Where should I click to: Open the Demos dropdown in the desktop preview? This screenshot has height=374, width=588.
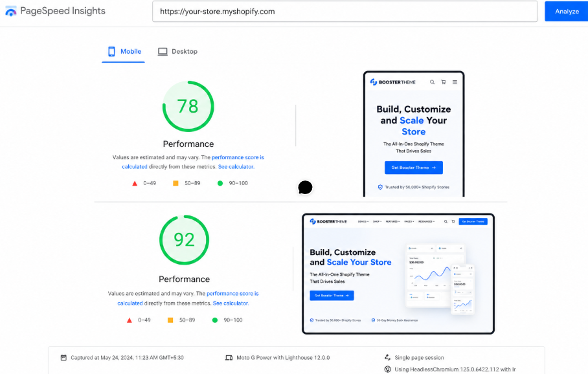pyautogui.click(x=363, y=221)
